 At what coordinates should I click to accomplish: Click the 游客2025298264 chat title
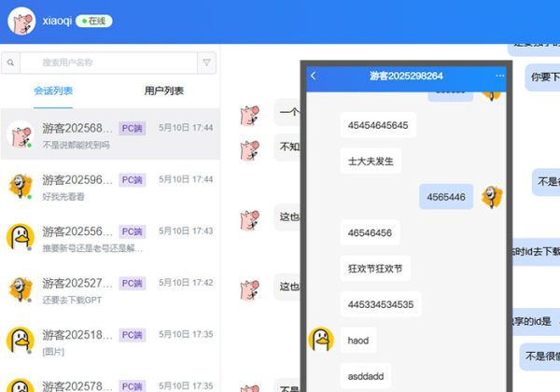point(406,76)
